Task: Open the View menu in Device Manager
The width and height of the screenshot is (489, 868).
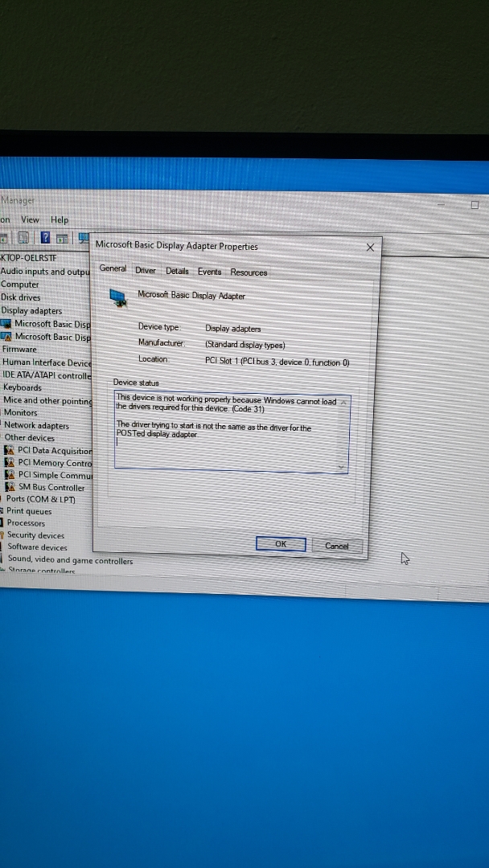Action: click(31, 219)
